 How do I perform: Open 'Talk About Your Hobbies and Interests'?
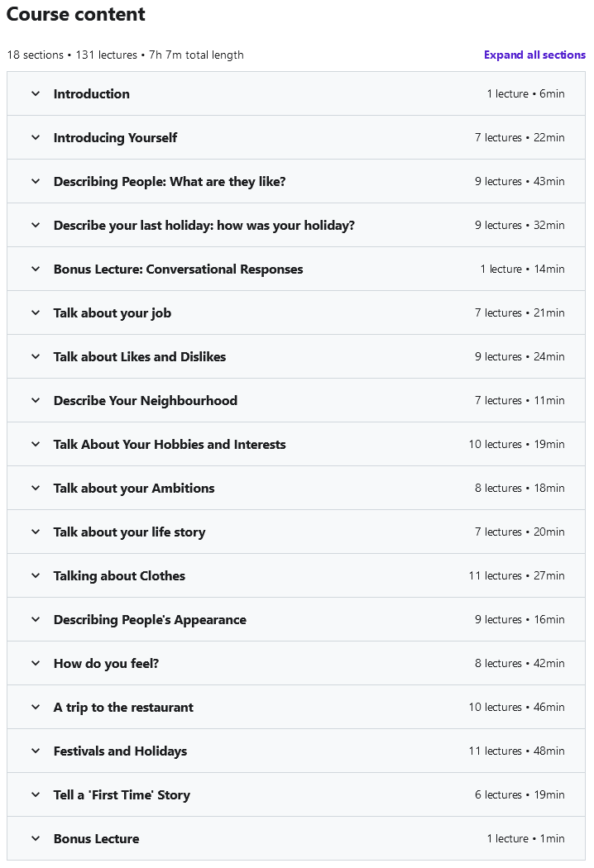[170, 444]
